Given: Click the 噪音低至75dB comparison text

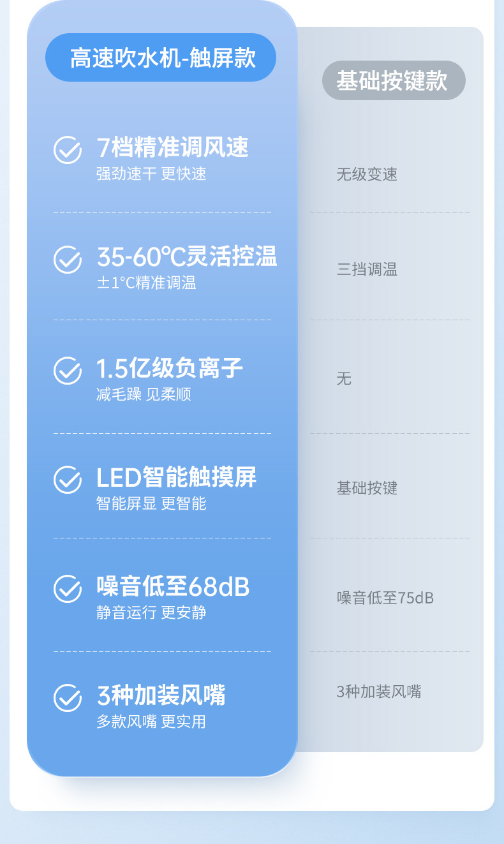Looking at the screenshot, I should [385, 598].
